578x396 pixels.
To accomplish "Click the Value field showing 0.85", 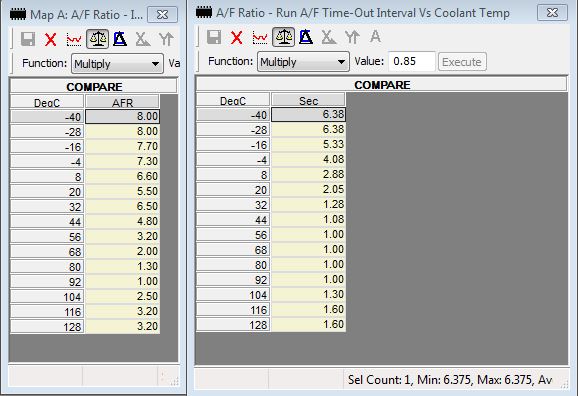I will click(x=412, y=62).
